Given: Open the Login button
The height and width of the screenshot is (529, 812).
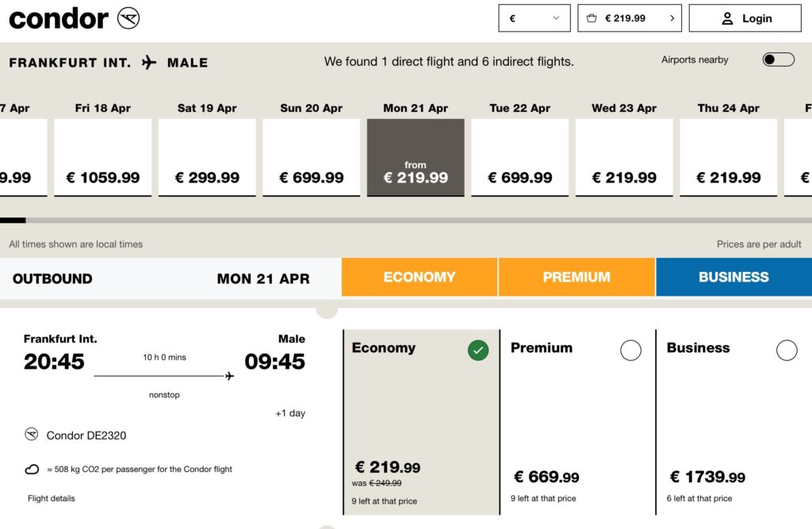Looking at the screenshot, I should coord(745,18).
